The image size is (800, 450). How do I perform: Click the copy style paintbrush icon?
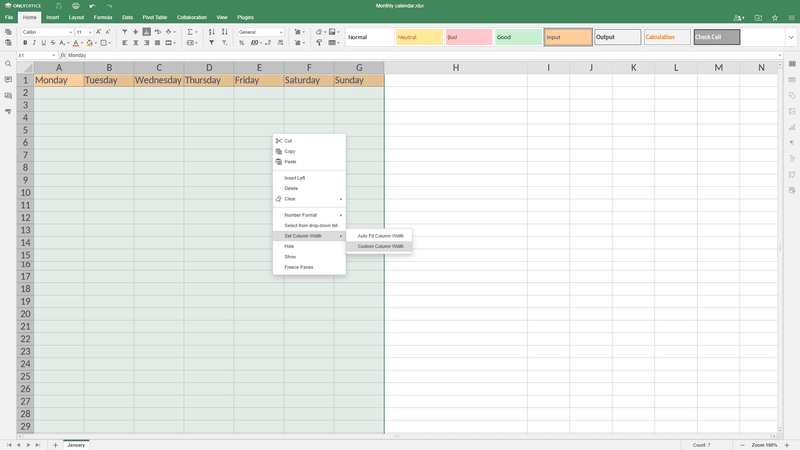pyautogui.click(x=319, y=43)
